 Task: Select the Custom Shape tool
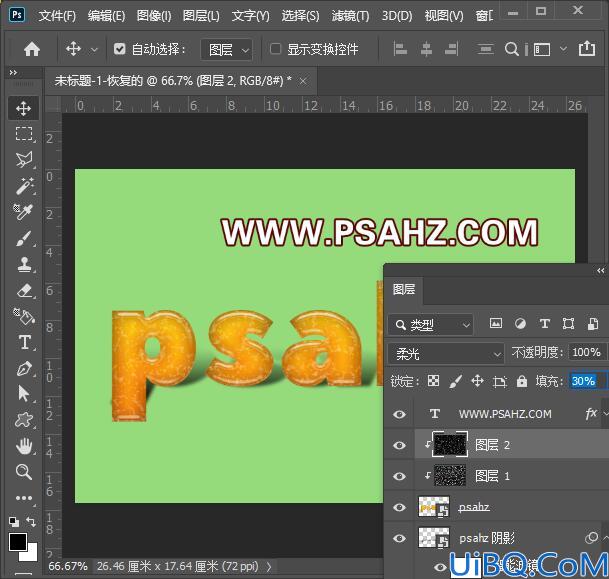(24, 420)
